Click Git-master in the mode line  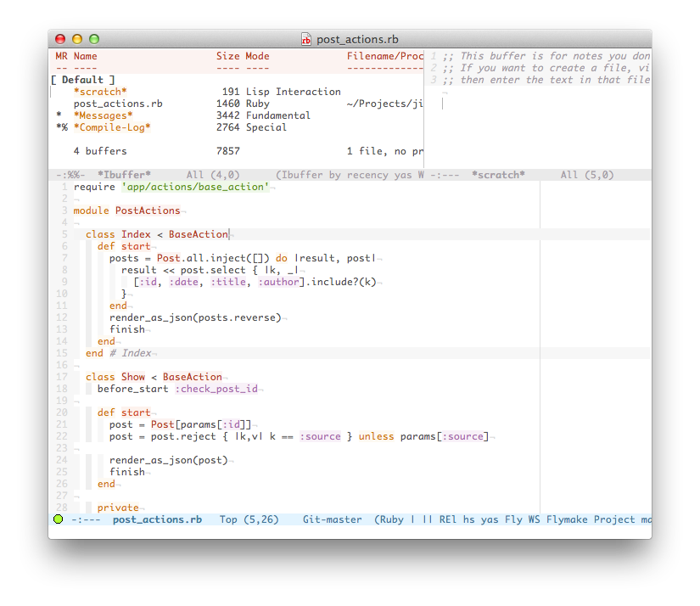[x=332, y=519]
